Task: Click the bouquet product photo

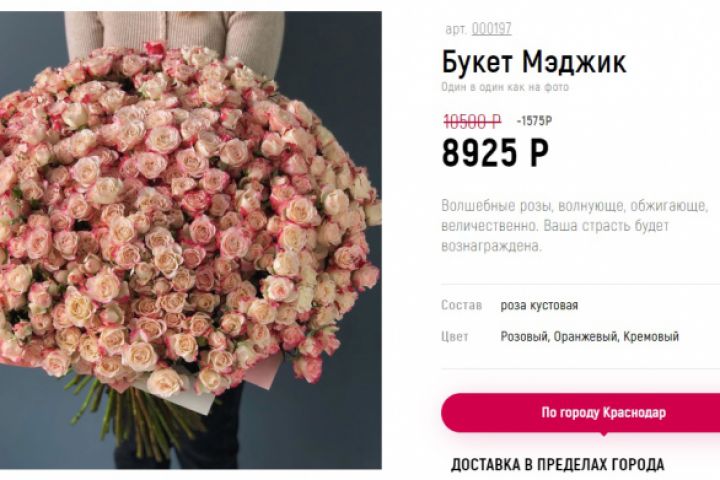Action: (191, 240)
